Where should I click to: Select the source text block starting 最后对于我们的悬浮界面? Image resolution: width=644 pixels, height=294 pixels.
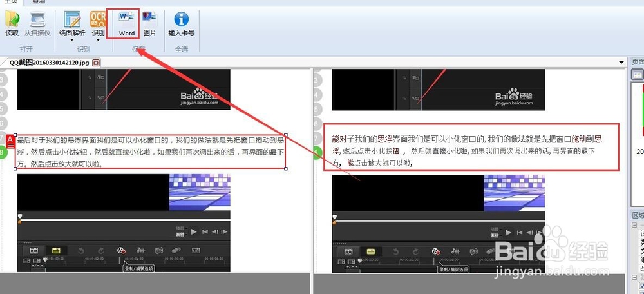(x=150, y=152)
